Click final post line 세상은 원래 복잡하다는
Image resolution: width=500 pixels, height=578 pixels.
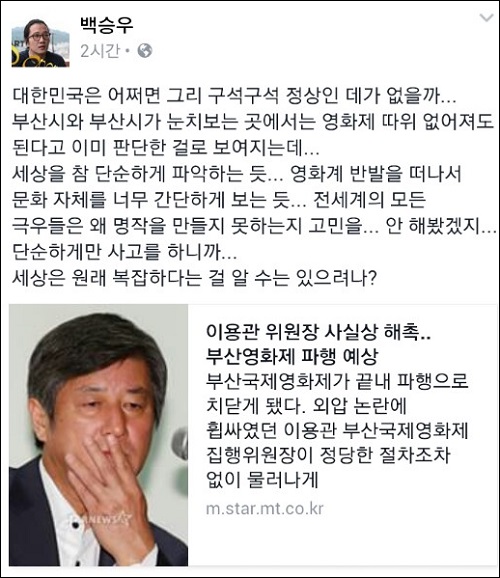coord(194,278)
